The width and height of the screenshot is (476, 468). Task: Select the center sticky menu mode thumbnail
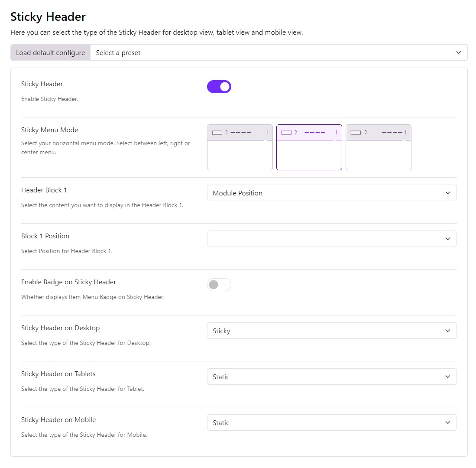(x=309, y=147)
